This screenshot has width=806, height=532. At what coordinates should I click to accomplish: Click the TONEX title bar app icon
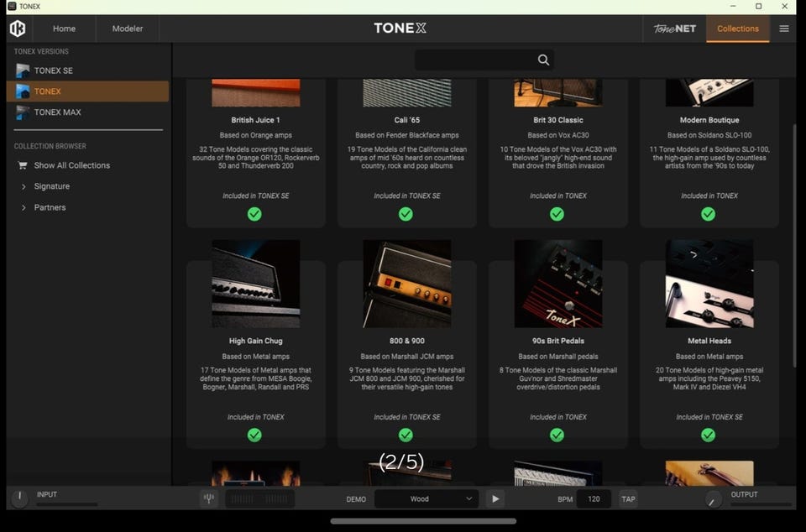click(x=12, y=6)
